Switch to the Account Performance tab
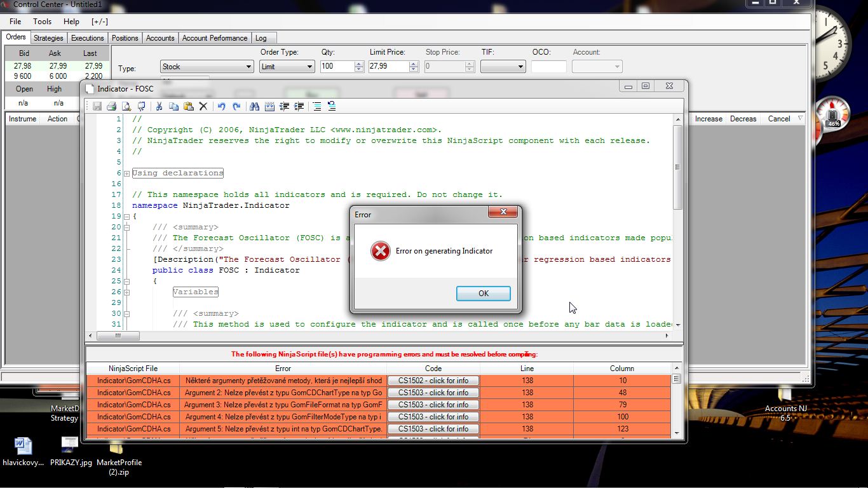868x488 pixels. (215, 38)
